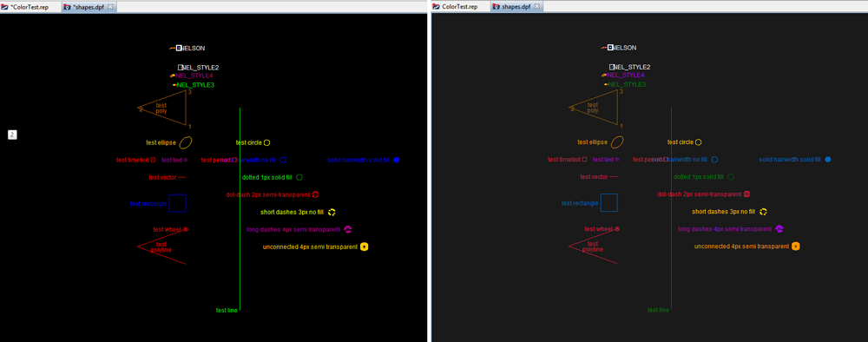The image size is (868, 342).
Task: Select the test circle icon in gray pane
Action: coord(698,142)
